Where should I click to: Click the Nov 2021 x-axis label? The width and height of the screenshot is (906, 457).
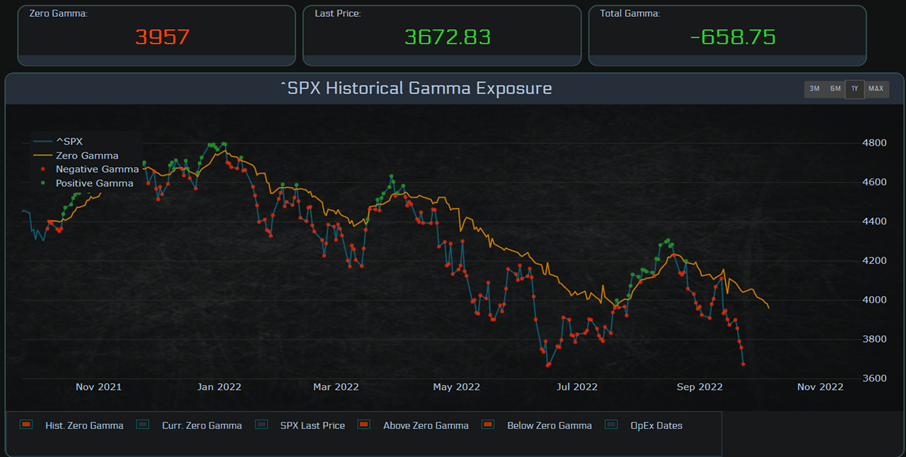99,387
